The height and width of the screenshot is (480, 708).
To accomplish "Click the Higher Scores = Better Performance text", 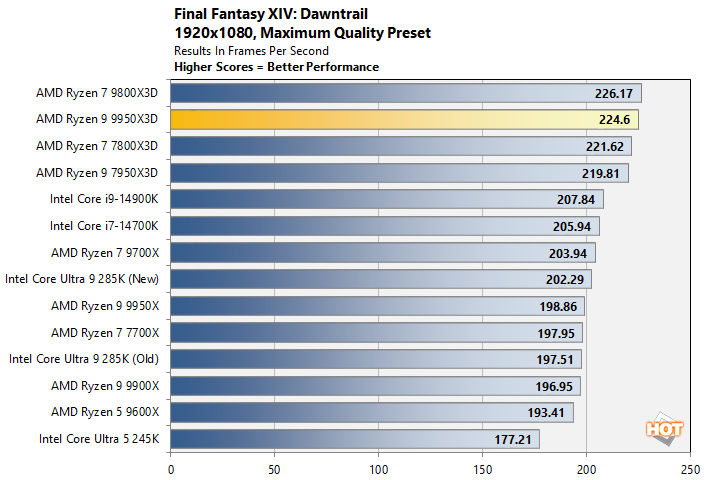I will 276,67.
